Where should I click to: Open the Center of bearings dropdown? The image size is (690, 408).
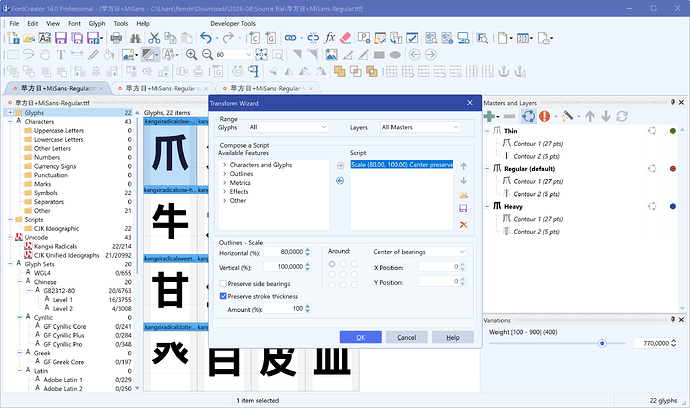pyautogui.click(x=419, y=252)
